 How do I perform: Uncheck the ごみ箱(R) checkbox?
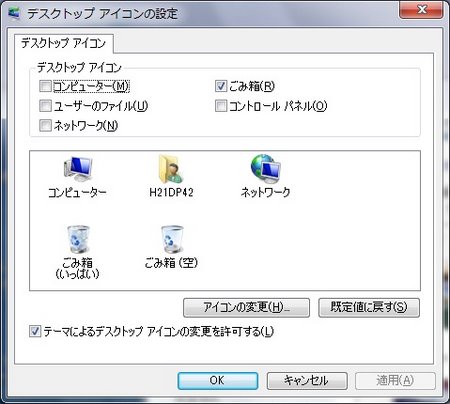click(221, 86)
